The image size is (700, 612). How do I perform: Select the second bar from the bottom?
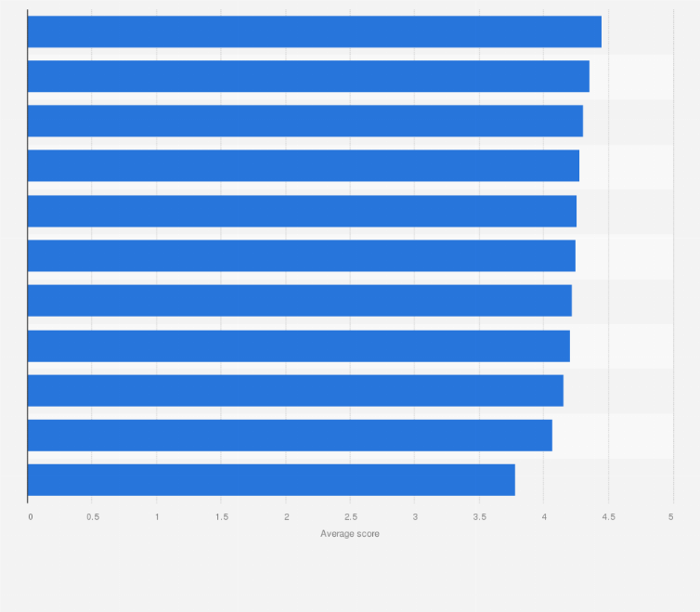click(290, 435)
